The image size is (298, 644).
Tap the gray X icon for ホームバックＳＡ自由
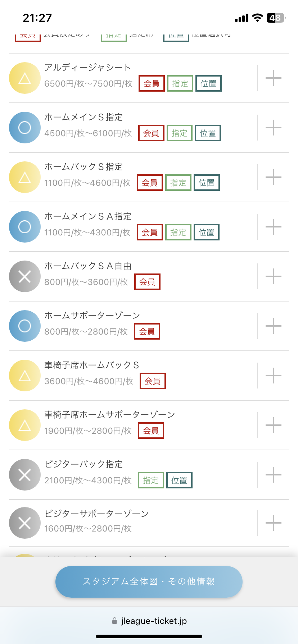24,276
